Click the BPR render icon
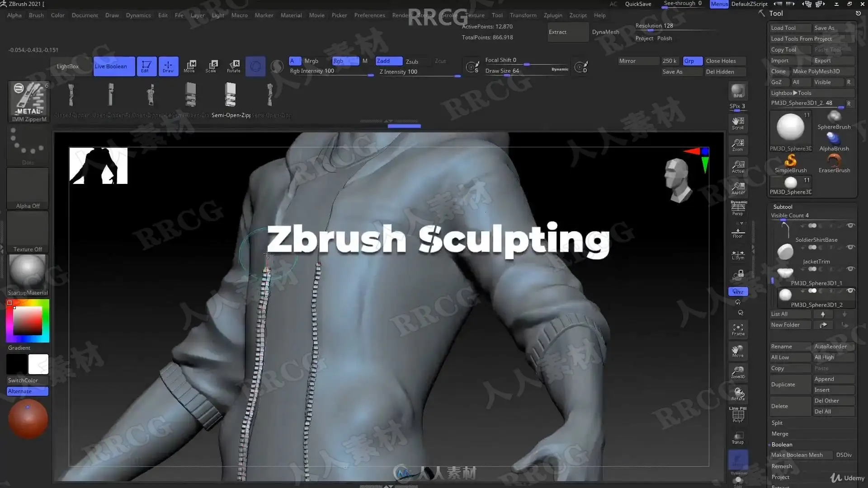Image resolution: width=868 pixels, height=488 pixels. (738, 92)
